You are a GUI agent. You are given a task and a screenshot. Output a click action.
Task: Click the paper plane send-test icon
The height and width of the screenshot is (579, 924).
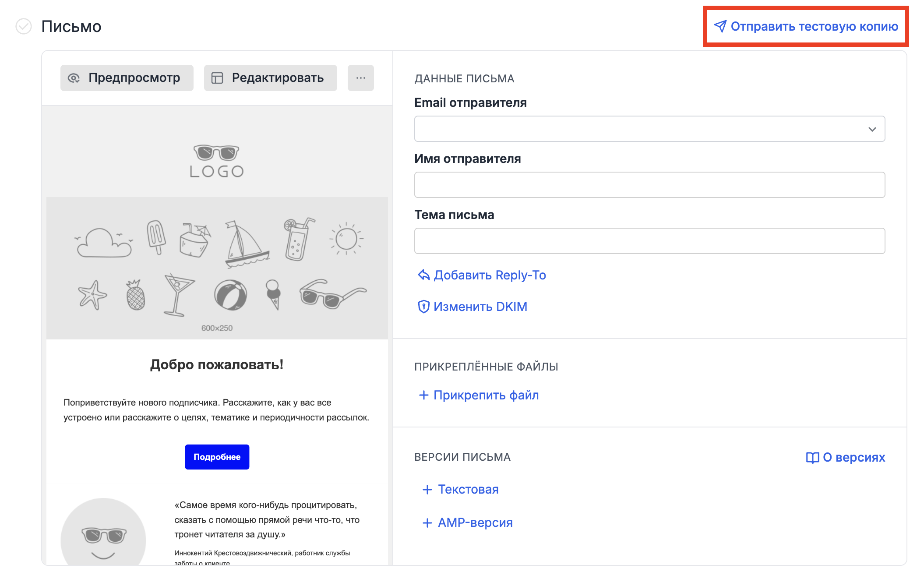pos(720,27)
